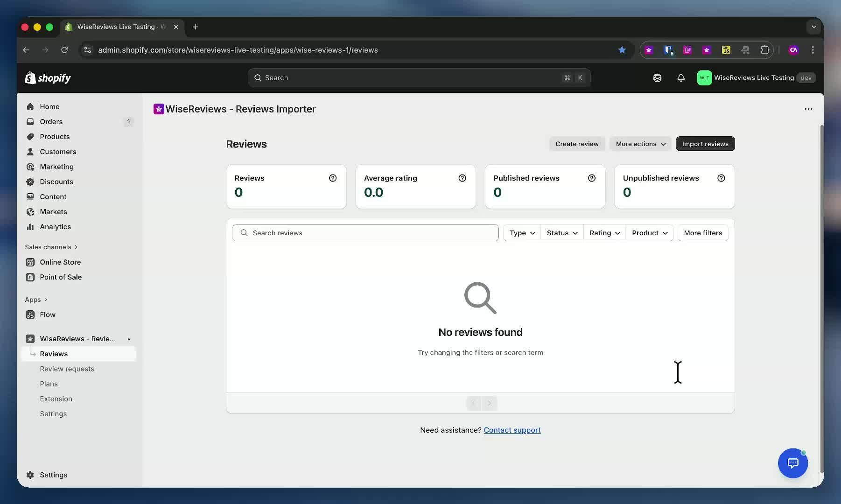Select the WiseReviews Live Testing browser tab

tap(122, 27)
